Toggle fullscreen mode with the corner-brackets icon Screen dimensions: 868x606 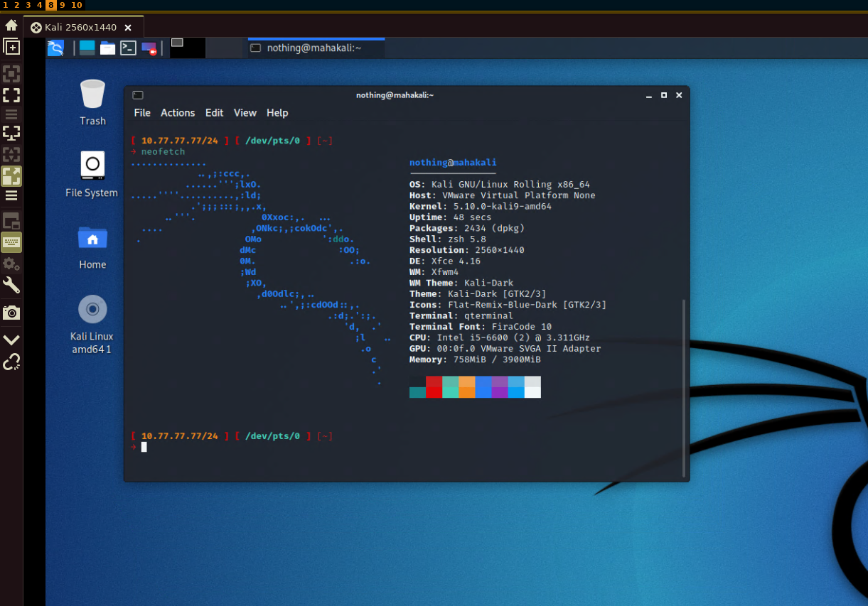coord(11,95)
